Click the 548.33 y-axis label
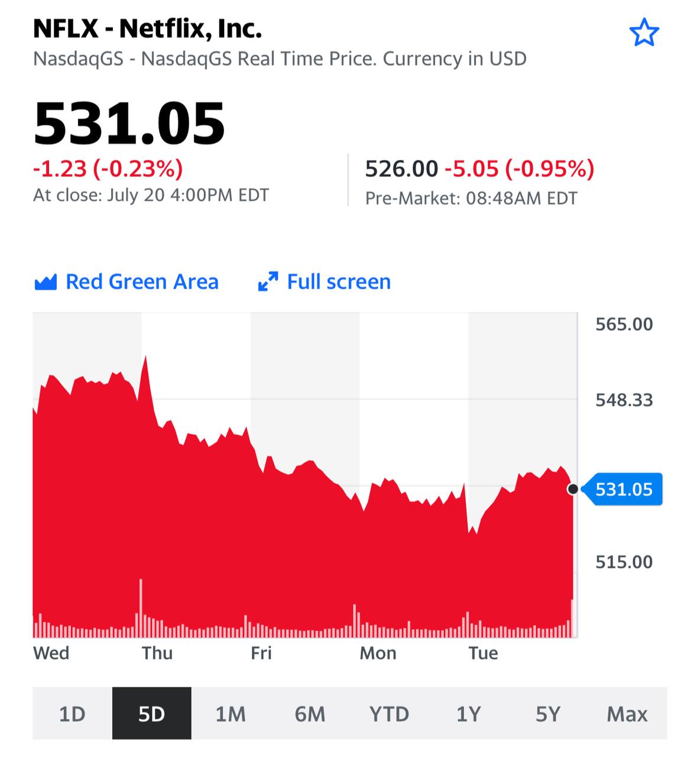Viewport: 700px width, 757px height. pyautogui.click(x=624, y=400)
